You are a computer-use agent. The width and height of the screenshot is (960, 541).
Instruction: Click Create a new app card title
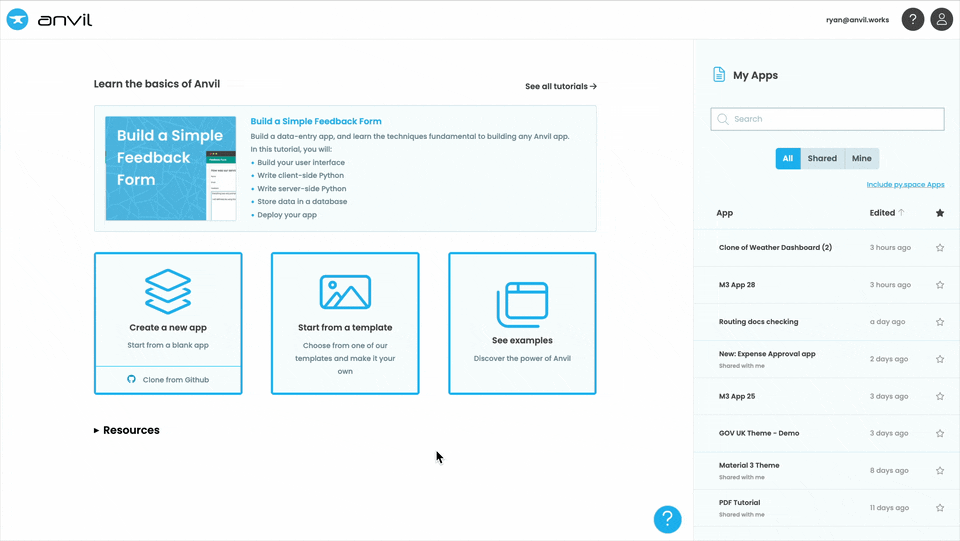click(x=168, y=327)
